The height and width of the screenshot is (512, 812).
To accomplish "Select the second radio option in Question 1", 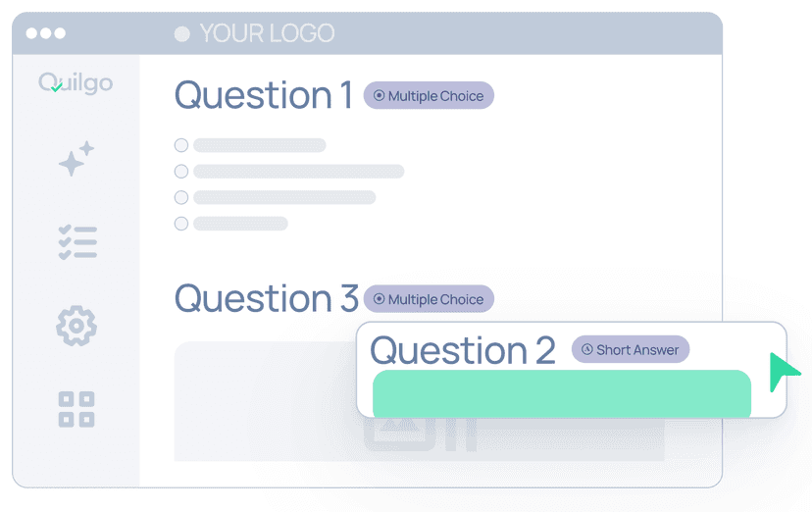I will (x=181, y=172).
